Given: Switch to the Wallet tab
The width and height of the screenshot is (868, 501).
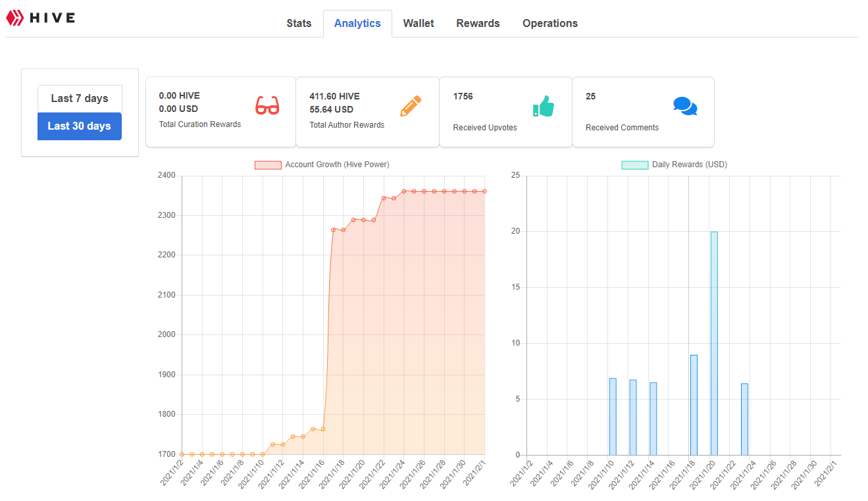Looking at the screenshot, I should [x=419, y=23].
